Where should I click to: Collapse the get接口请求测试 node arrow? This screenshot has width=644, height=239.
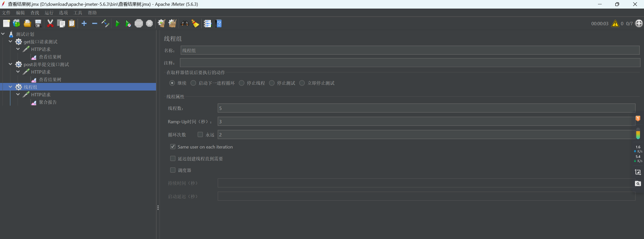click(11, 41)
